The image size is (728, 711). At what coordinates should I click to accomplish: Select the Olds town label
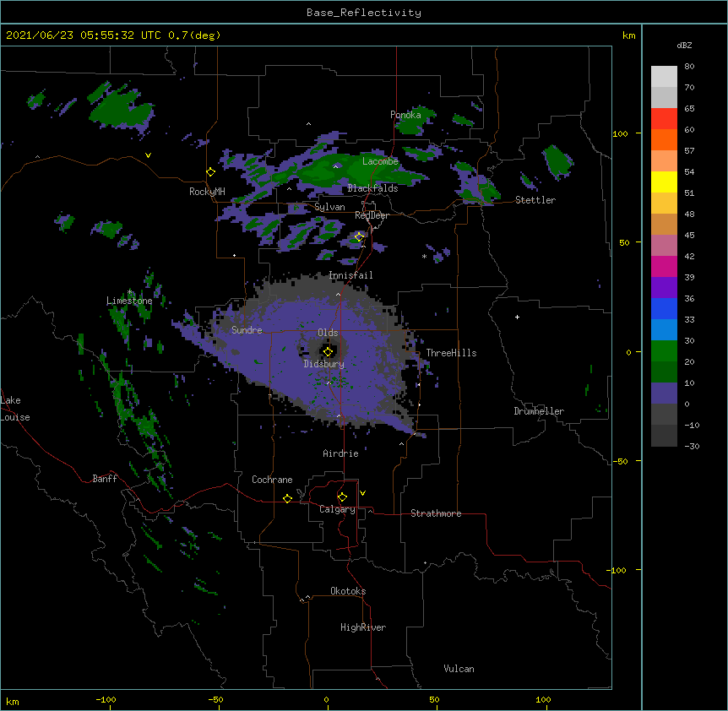(328, 333)
